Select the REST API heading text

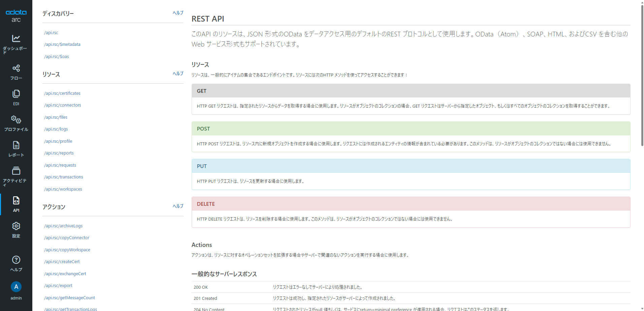click(207, 19)
